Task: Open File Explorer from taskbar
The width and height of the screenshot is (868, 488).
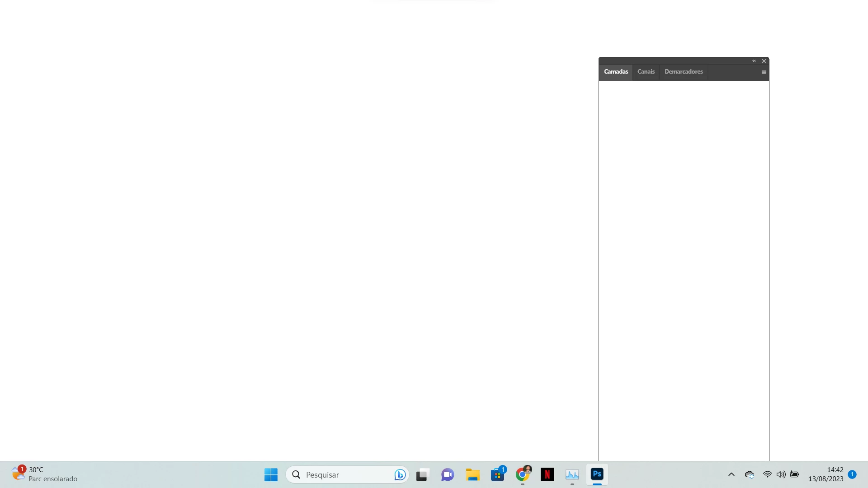Action: 472,474
